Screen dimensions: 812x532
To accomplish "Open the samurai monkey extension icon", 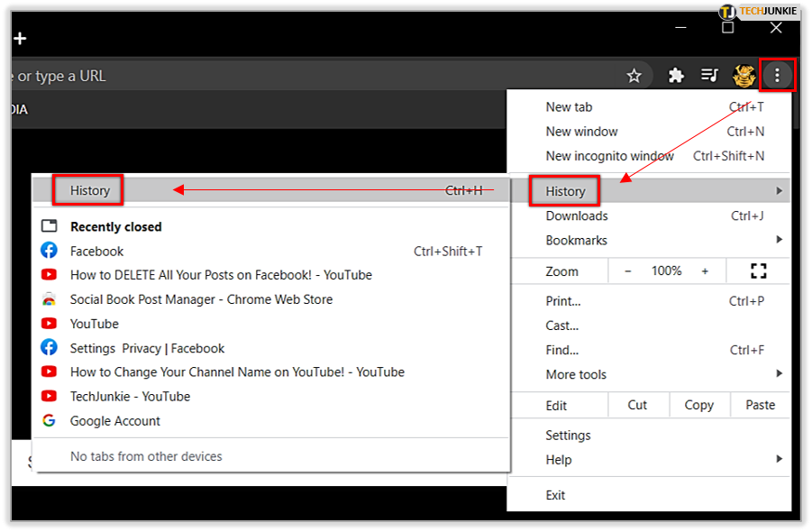I will click(744, 76).
